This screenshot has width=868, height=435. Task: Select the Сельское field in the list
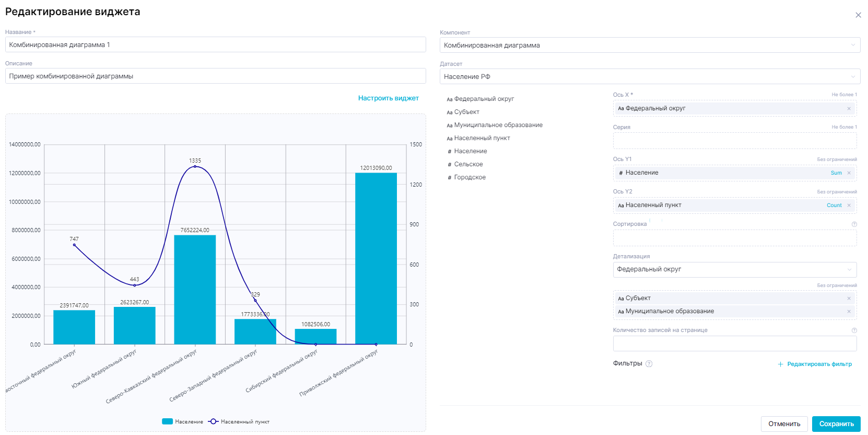[x=468, y=164]
